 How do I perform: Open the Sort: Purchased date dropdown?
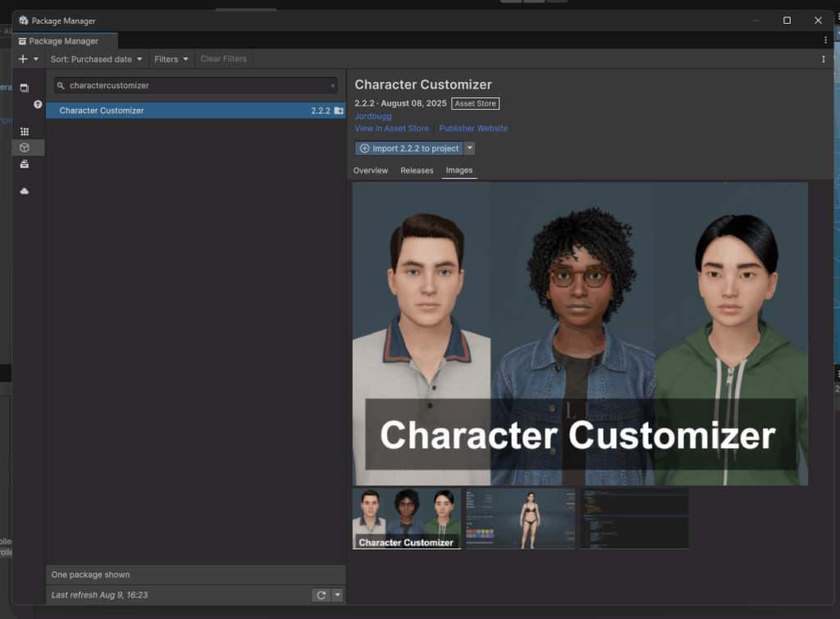point(97,59)
